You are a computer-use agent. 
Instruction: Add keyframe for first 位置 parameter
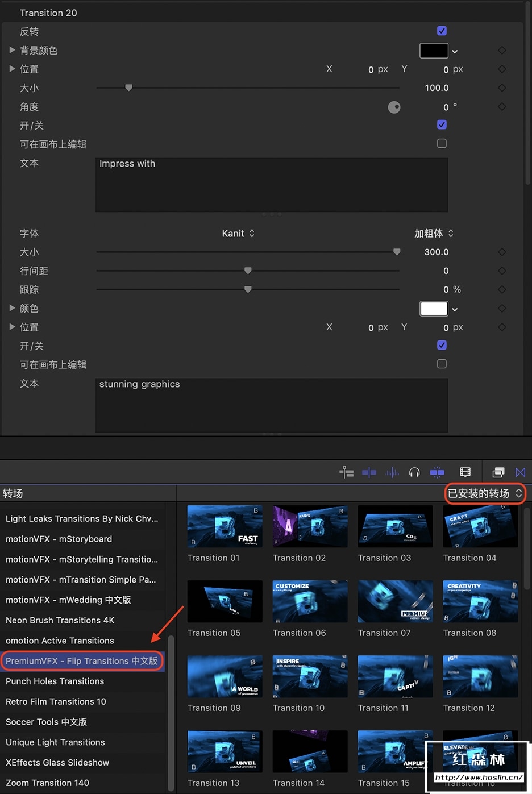(502, 69)
